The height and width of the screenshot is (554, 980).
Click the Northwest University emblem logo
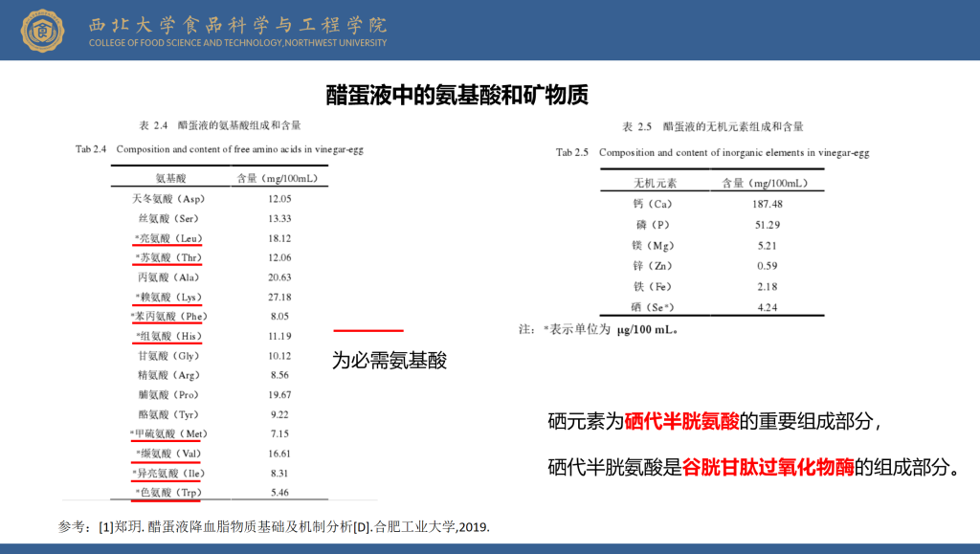point(42,31)
